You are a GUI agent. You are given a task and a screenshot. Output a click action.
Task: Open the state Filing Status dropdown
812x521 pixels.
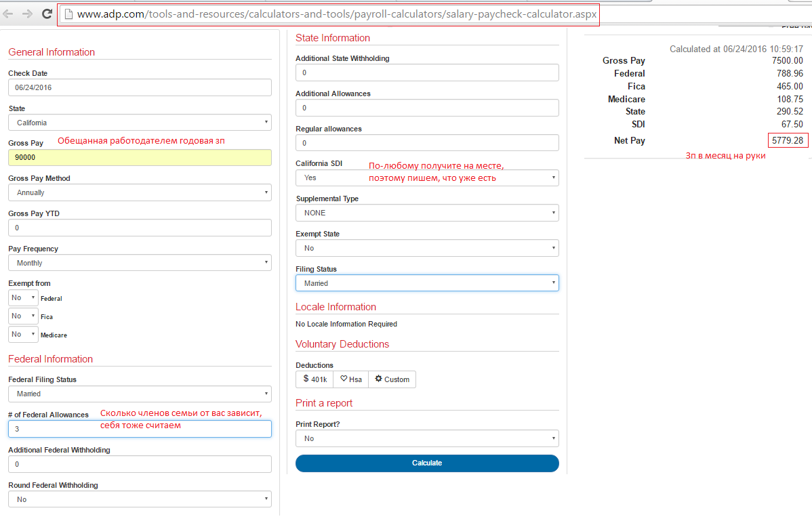click(x=427, y=283)
